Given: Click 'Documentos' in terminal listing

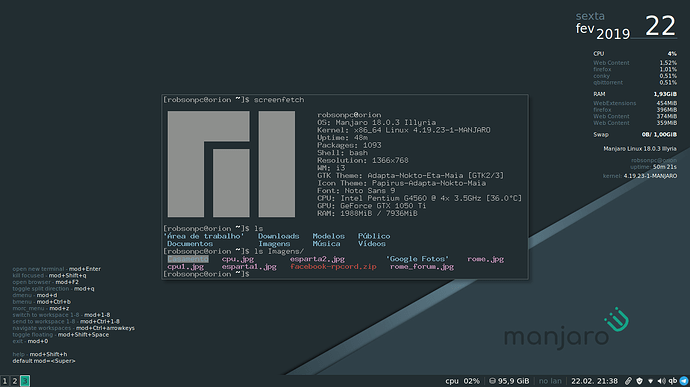Looking at the screenshot, I should (x=190, y=243).
